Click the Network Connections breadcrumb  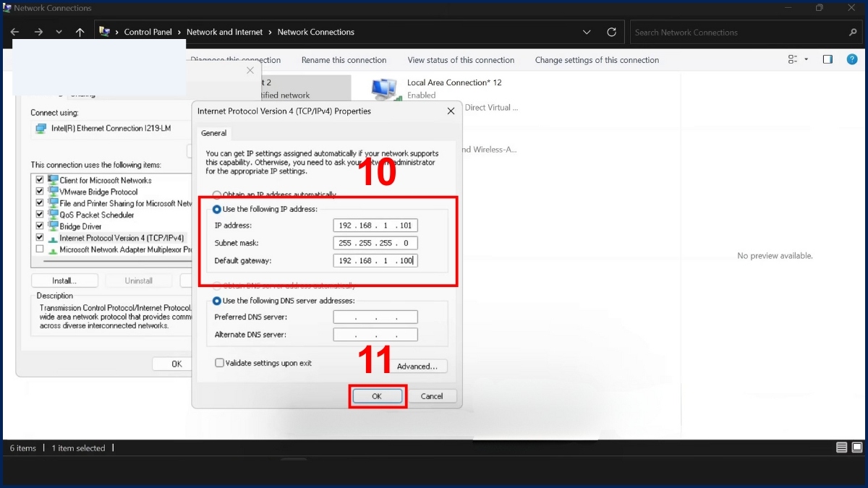[x=315, y=33]
